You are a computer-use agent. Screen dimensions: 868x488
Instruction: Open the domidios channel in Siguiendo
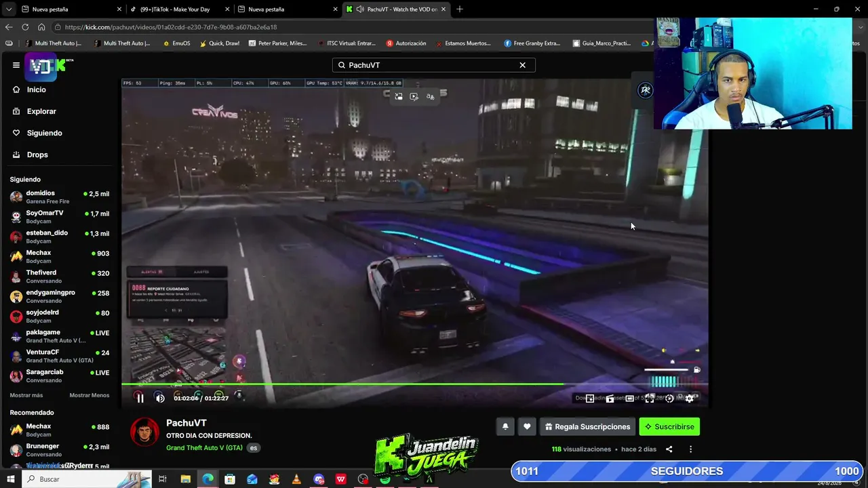pos(60,197)
